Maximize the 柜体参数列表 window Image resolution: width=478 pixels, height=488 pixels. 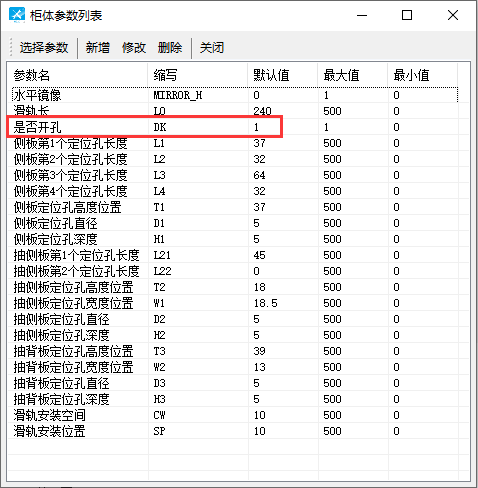407,15
